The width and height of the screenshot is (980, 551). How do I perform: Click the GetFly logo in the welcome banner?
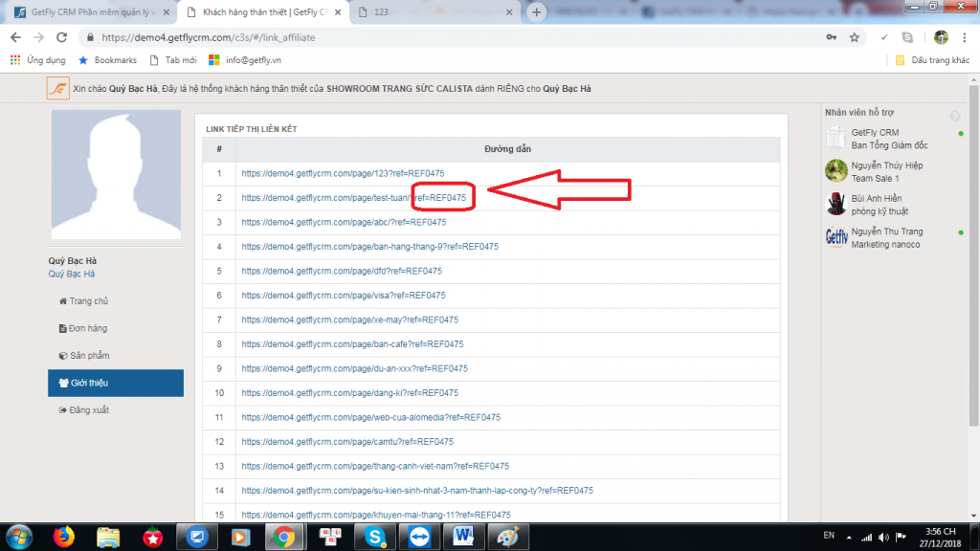pyautogui.click(x=58, y=89)
